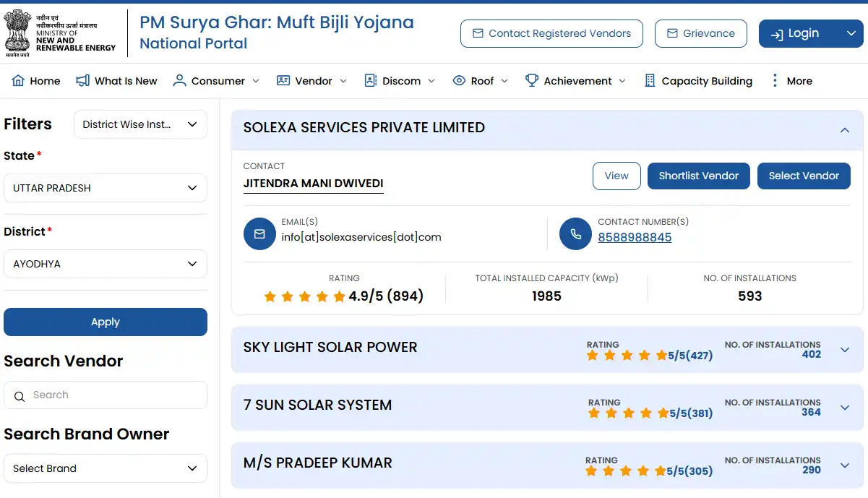Click the login arrow icon

(777, 34)
